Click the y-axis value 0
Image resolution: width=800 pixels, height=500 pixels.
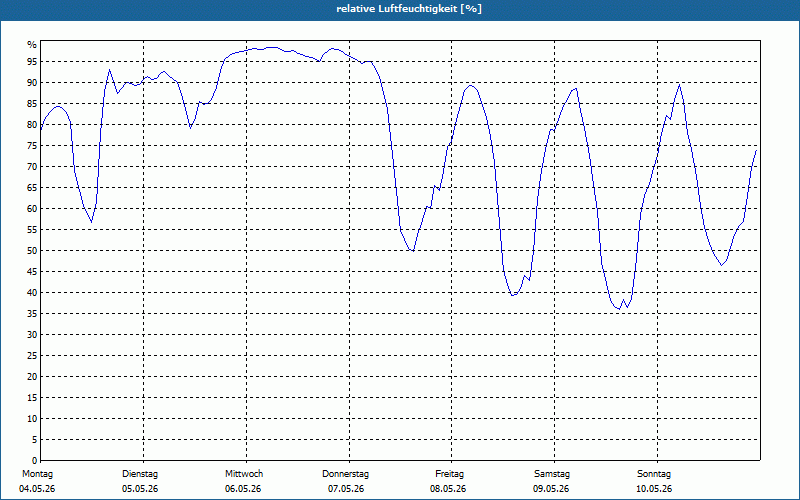point(35,461)
